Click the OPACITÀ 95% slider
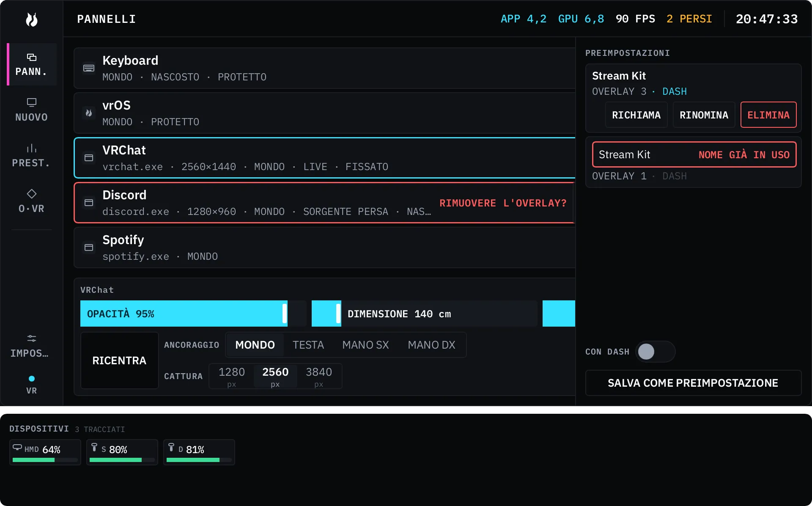This screenshot has width=812, height=506. (193, 313)
